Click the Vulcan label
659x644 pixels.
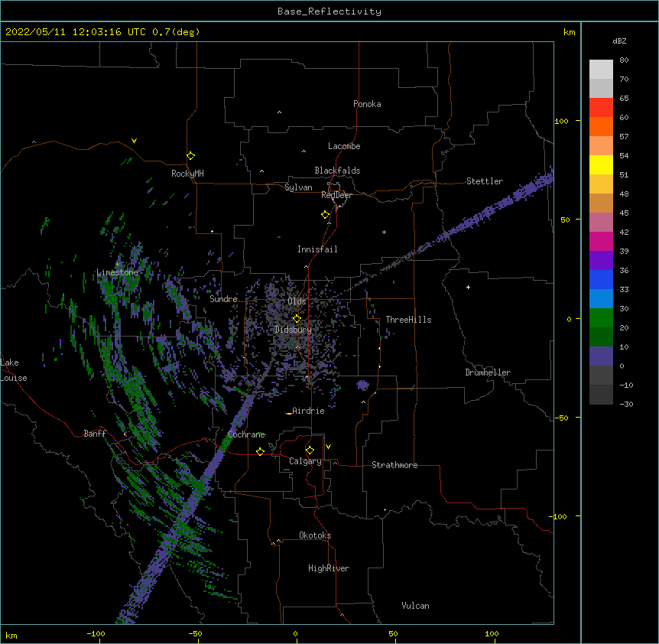[415, 606]
